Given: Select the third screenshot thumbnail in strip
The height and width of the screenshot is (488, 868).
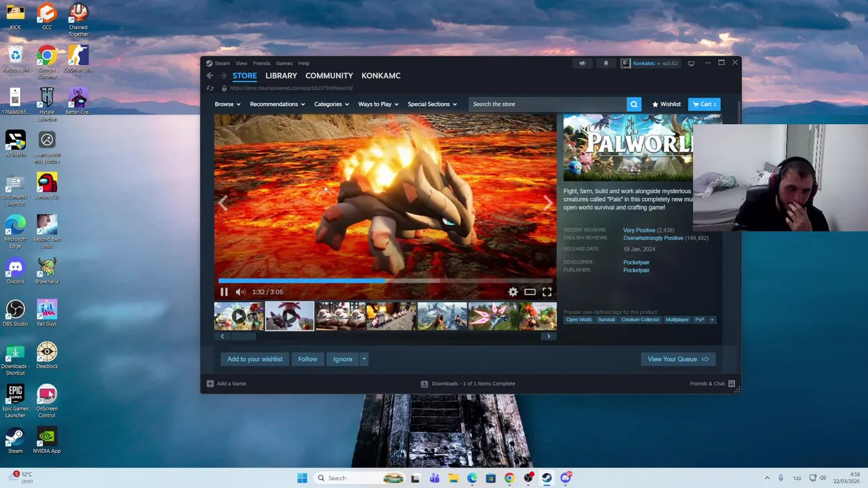Looking at the screenshot, I should 340,317.
